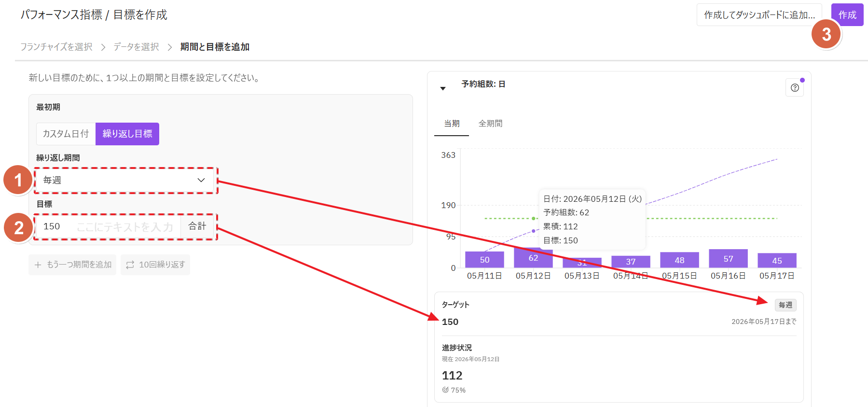Click the tooltip line 累積: 112
Image resolution: width=868 pixels, height=407 pixels.
[x=561, y=226]
